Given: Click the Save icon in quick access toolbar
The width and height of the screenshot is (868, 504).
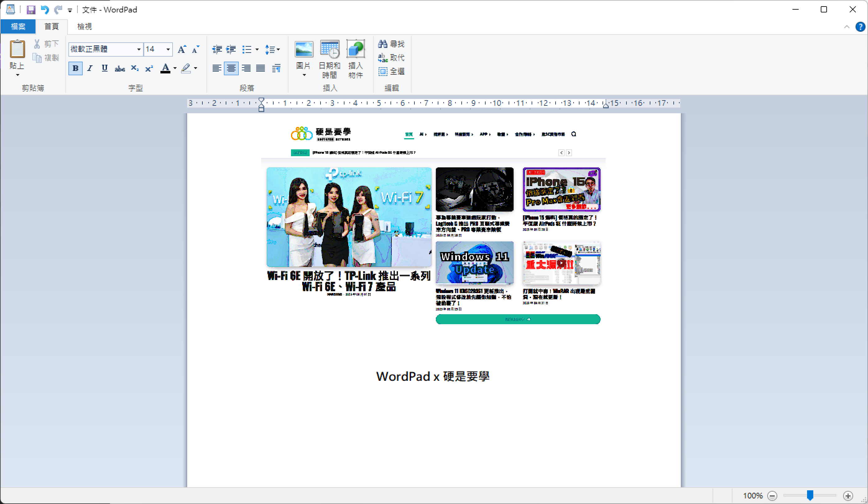Looking at the screenshot, I should point(31,10).
